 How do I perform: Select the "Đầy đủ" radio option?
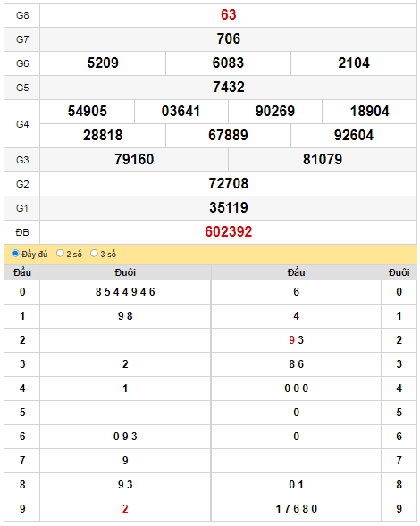[x=15, y=254]
